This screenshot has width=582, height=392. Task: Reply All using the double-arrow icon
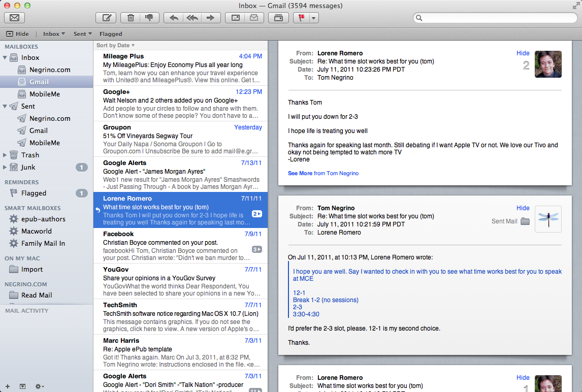[x=192, y=18]
